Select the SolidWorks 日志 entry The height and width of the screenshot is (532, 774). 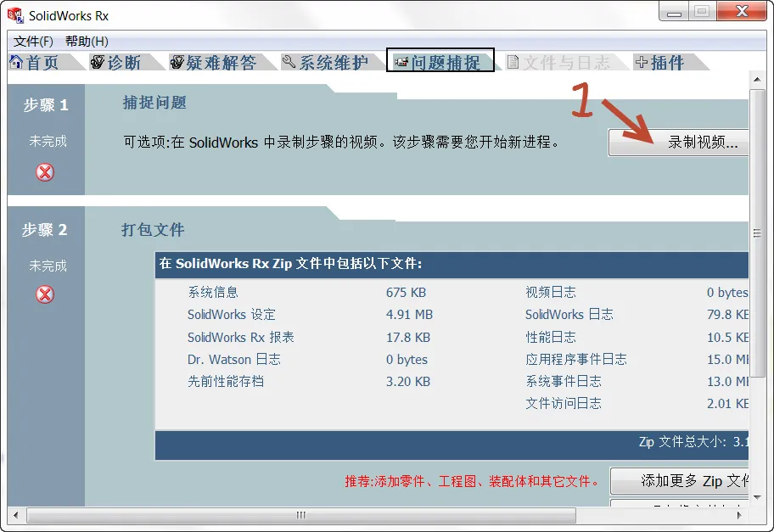click(569, 314)
